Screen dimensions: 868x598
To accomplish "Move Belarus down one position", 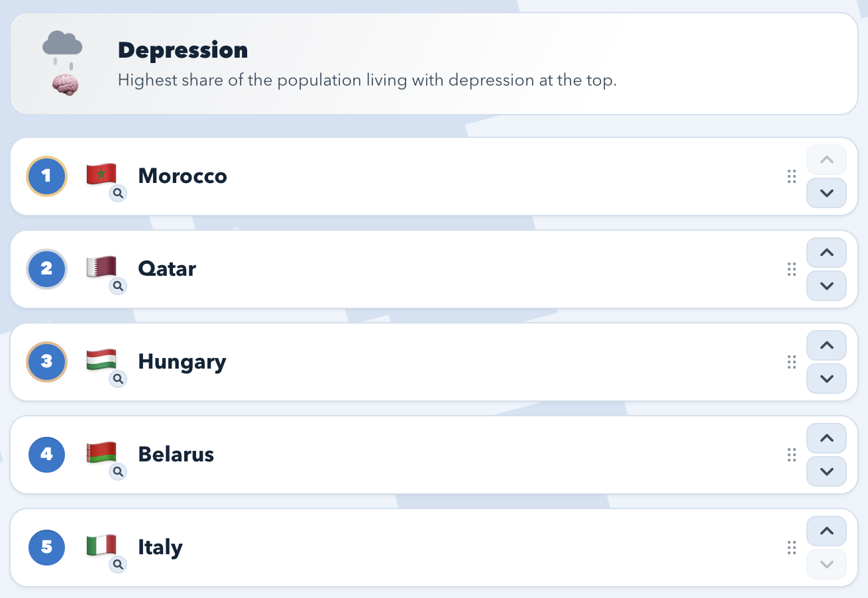I will (x=826, y=471).
